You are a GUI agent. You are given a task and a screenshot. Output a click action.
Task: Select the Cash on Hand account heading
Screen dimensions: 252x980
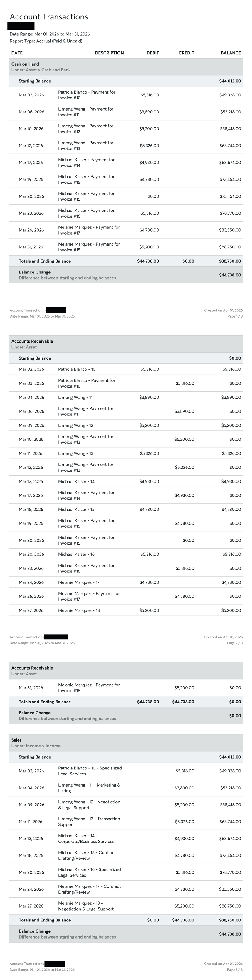tap(25, 64)
